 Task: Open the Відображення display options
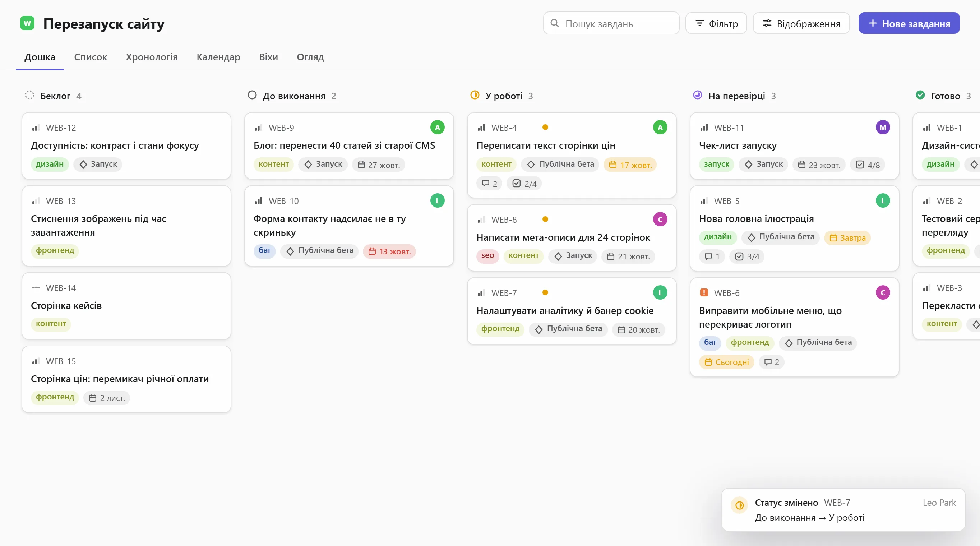click(801, 23)
